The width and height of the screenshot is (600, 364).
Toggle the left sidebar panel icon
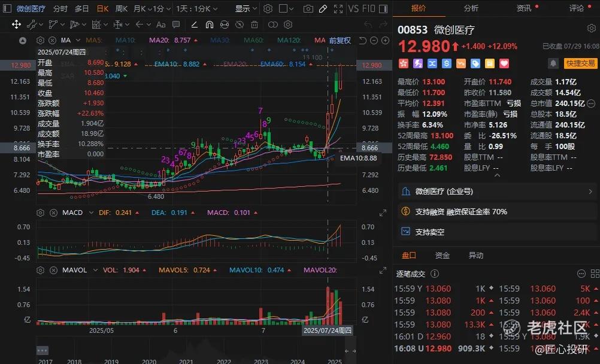pos(7,8)
